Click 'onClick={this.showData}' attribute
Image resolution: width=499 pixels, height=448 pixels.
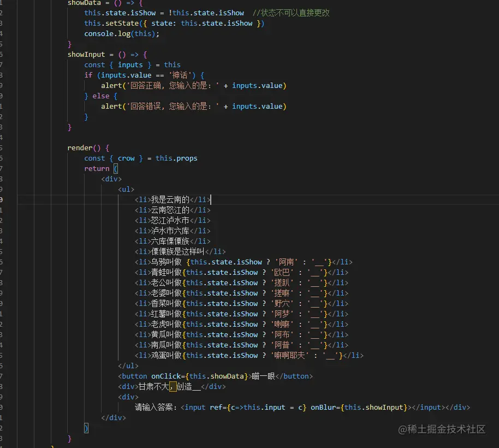click(199, 376)
